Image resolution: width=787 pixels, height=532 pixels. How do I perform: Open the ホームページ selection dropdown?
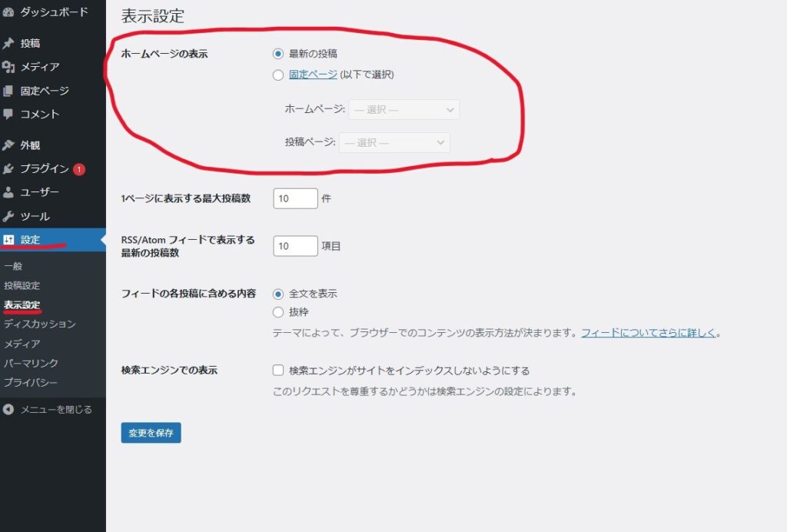pos(403,110)
